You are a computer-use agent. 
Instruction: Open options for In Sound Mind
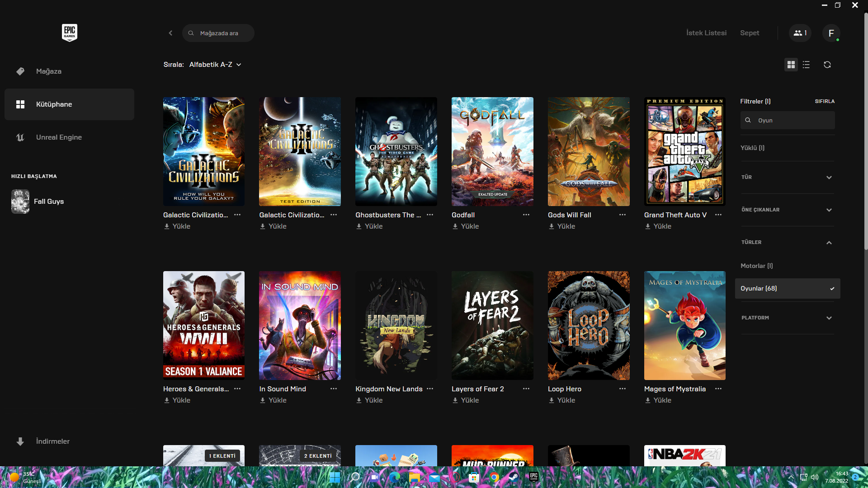click(333, 389)
